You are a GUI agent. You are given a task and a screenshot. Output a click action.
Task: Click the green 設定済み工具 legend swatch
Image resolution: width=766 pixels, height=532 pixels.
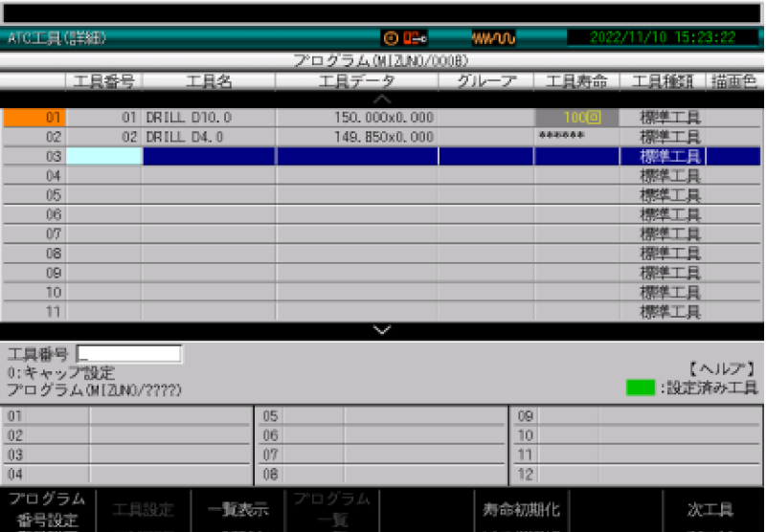click(641, 388)
